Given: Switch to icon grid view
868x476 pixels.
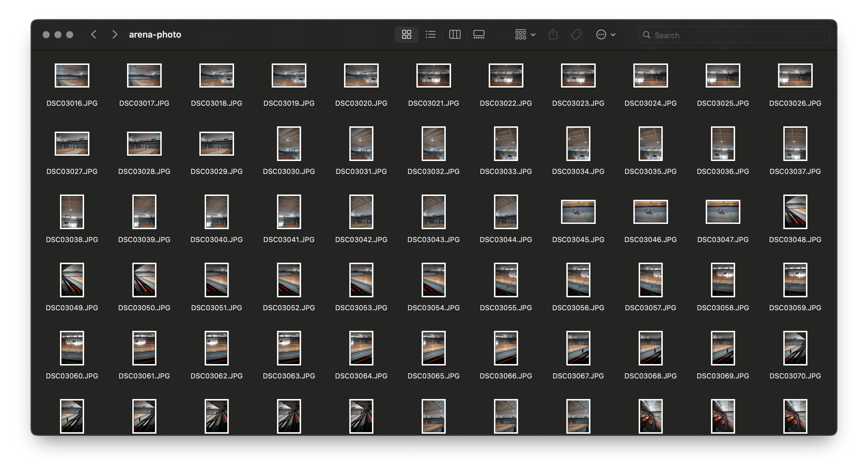Looking at the screenshot, I should 406,35.
